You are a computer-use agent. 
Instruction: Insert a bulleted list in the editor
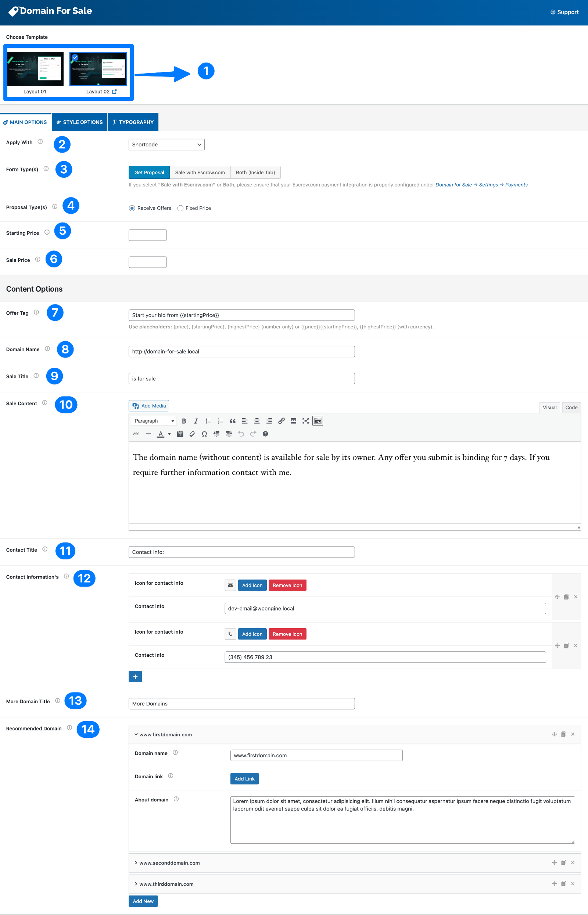coord(208,421)
